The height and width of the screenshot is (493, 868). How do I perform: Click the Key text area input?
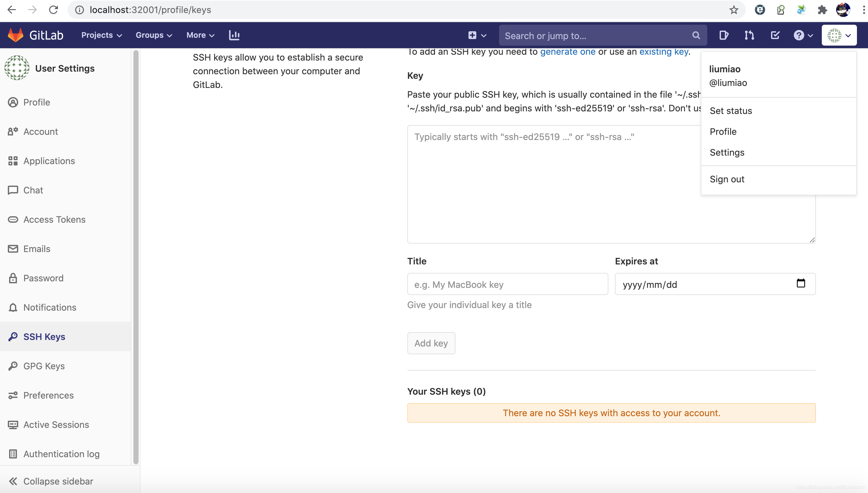(611, 184)
